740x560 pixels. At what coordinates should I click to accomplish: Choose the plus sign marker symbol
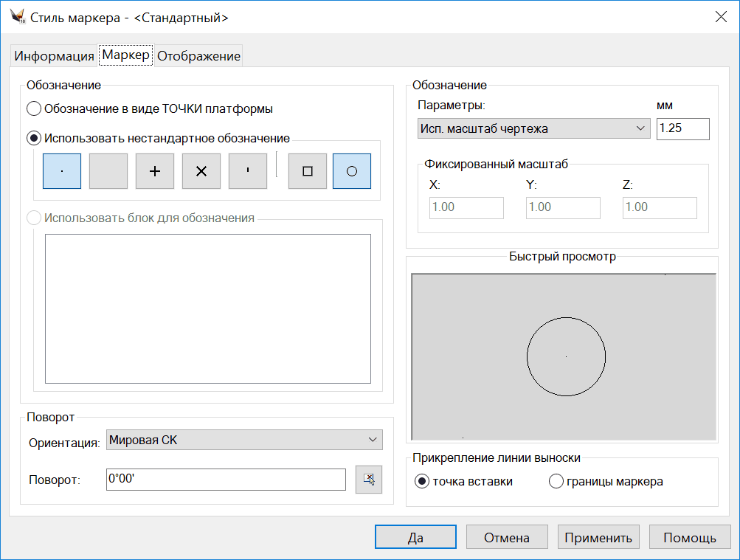point(155,171)
